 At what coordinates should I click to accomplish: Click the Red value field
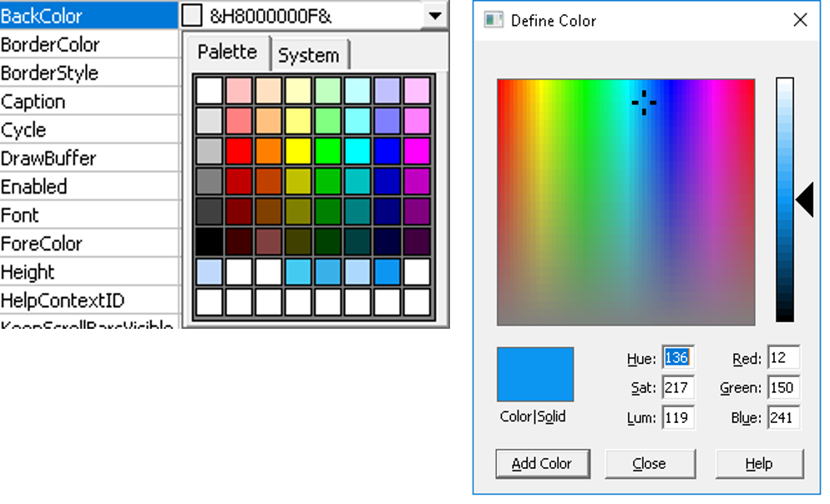coord(783,358)
